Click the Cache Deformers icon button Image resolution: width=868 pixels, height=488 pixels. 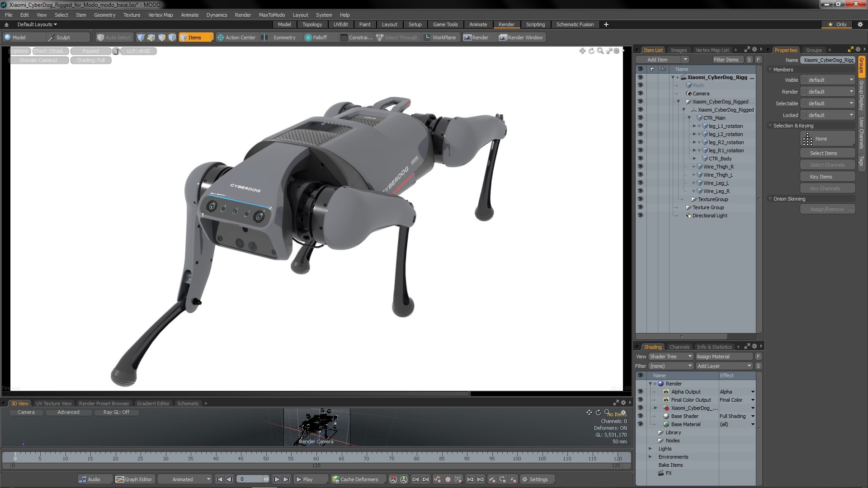pos(358,479)
